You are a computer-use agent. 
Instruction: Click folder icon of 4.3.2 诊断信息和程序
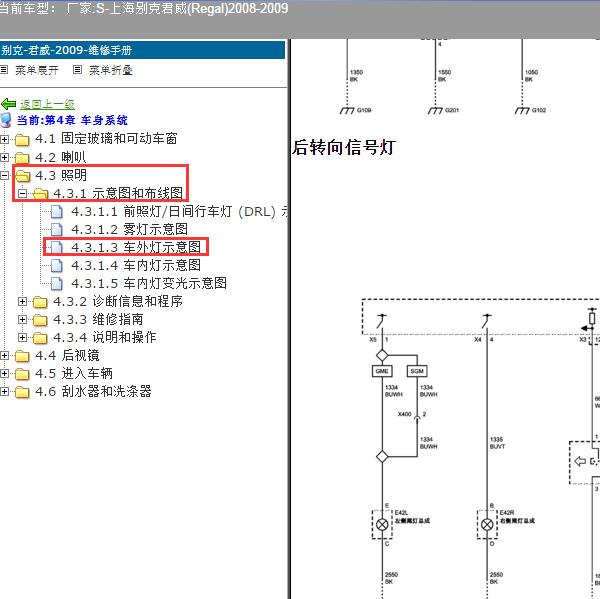click(x=40, y=302)
